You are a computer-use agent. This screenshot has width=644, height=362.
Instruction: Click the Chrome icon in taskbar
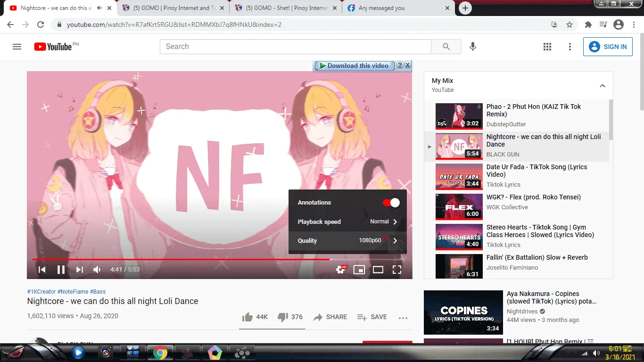pos(160,352)
